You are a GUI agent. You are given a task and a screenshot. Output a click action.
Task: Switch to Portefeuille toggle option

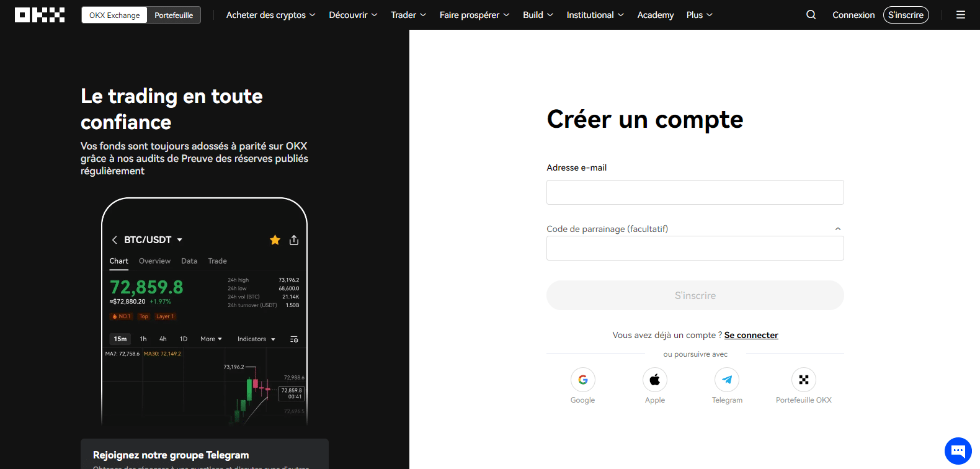(174, 15)
